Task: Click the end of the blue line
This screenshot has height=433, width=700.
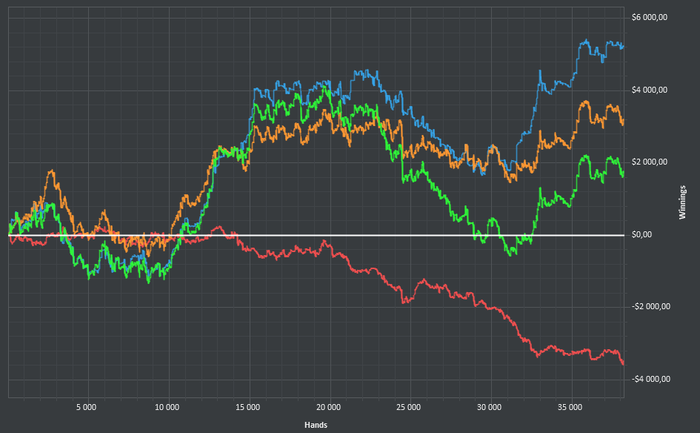Action: point(623,46)
